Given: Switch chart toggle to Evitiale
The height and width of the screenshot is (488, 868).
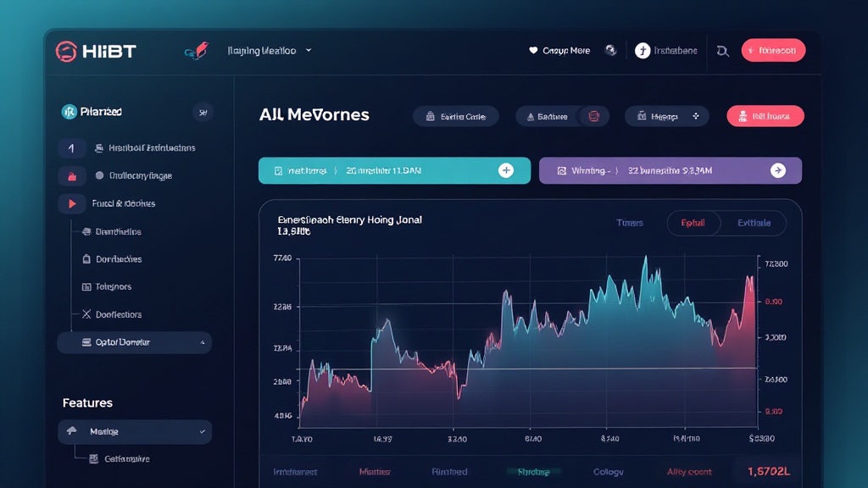Looking at the screenshot, I should [754, 223].
